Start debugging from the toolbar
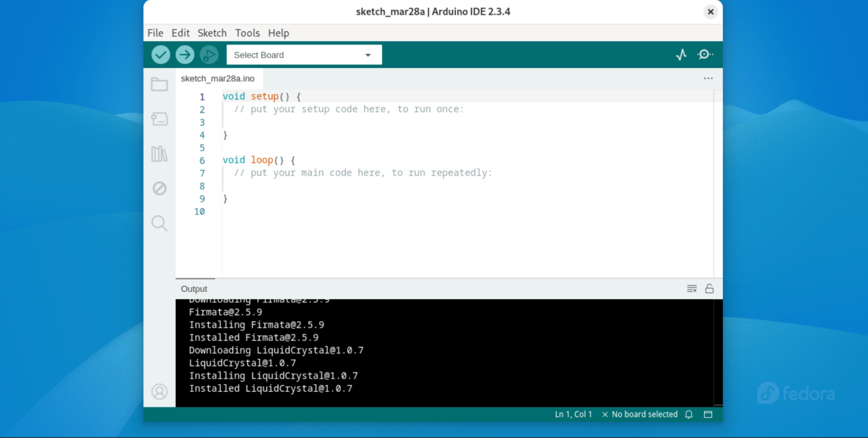Image resolution: width=868 pixels, height=438 pixels. pos(208,55)
